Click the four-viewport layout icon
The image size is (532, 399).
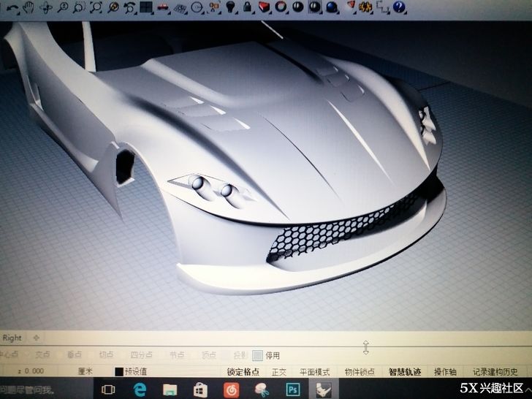146,8
